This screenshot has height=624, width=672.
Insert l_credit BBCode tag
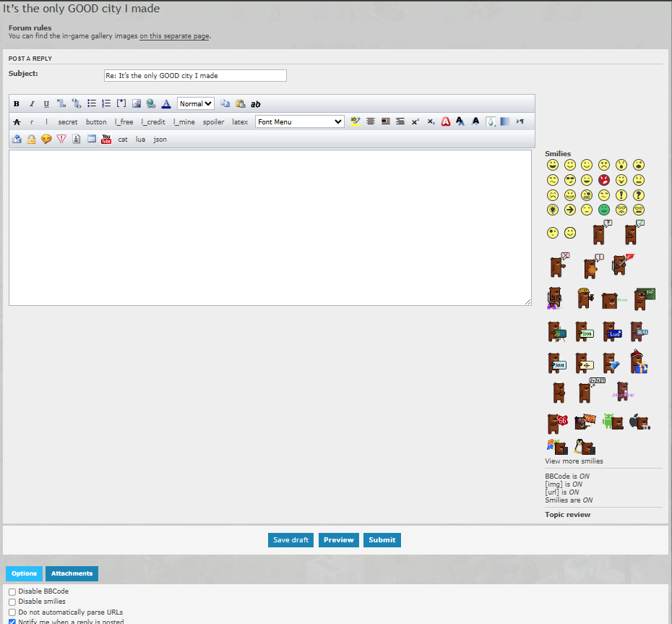(x=153, y=121)
